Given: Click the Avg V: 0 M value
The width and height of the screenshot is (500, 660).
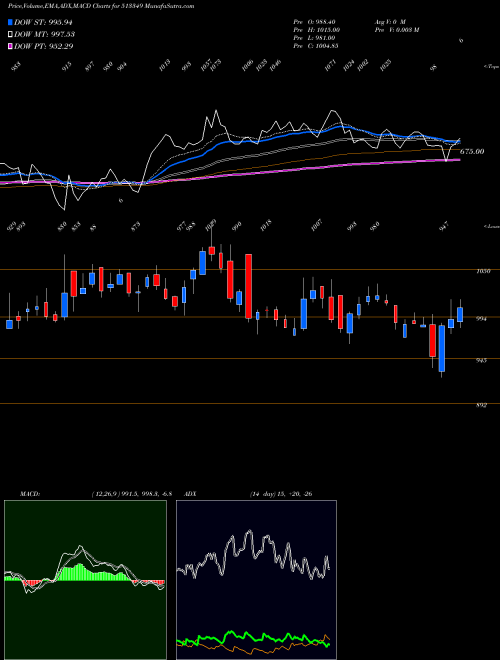Looking at the screenshot, I should point(389,21).
